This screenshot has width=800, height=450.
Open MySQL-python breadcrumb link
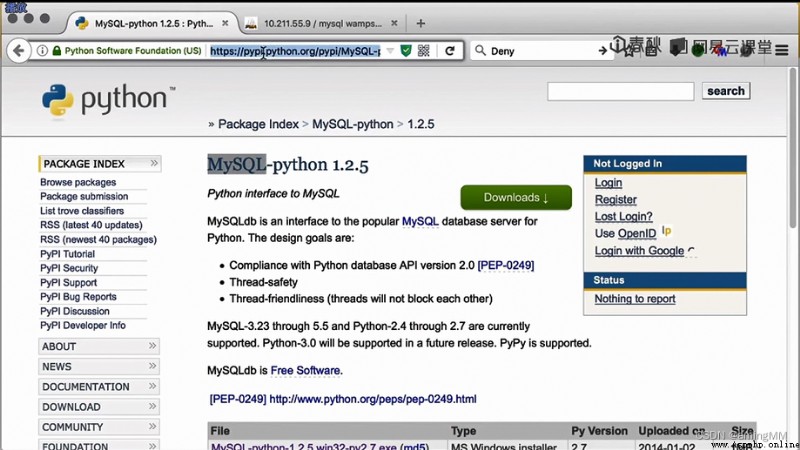coord(353,124)
